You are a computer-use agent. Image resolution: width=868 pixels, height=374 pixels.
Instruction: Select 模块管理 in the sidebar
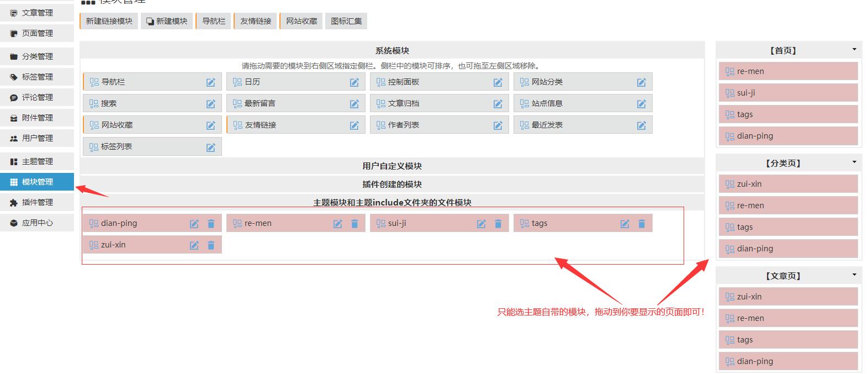(37, 182)
